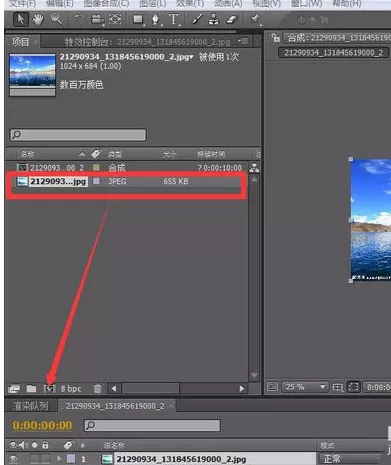Select the Brush tool
Screen dimensions: 391x465
click(x=197, y=19)
